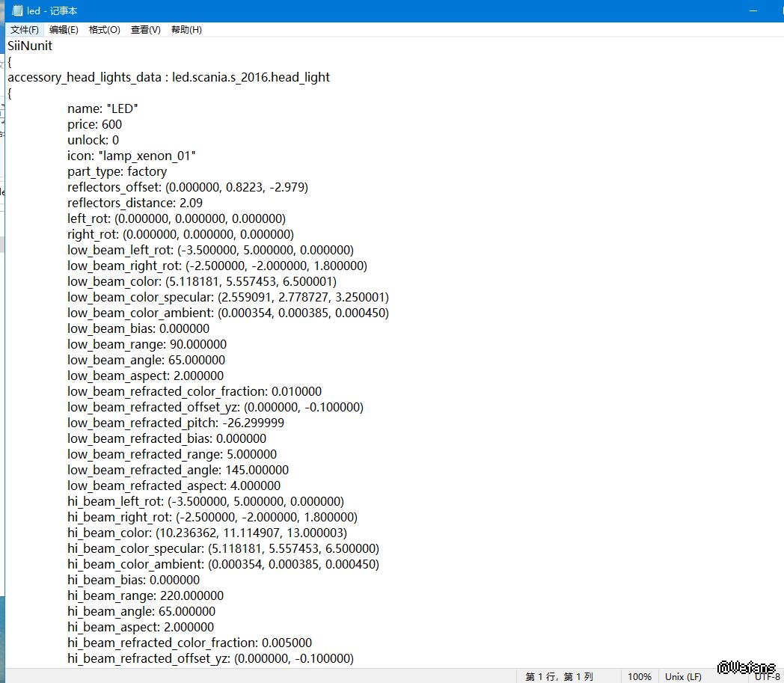Click the low_beam_refracted_bias line
The image size is (784, 683).
tap(167, 438)
